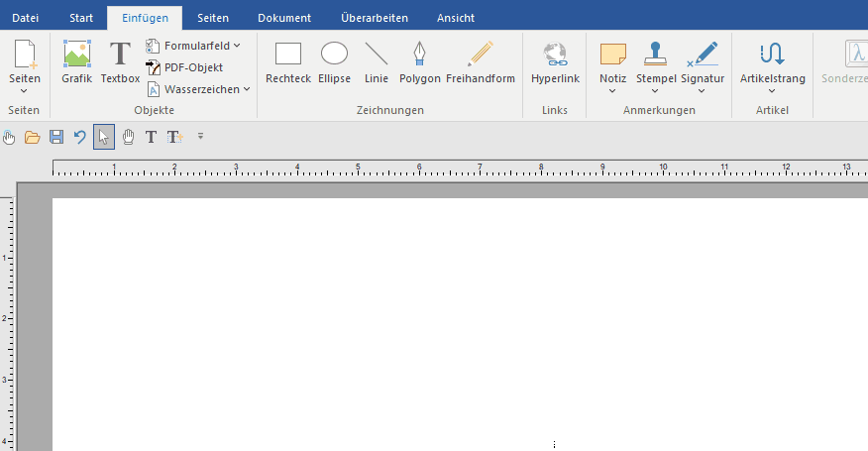The image size is (868, 451).
Task: Click in the horizontal ruler
Action: coord(460,169)
